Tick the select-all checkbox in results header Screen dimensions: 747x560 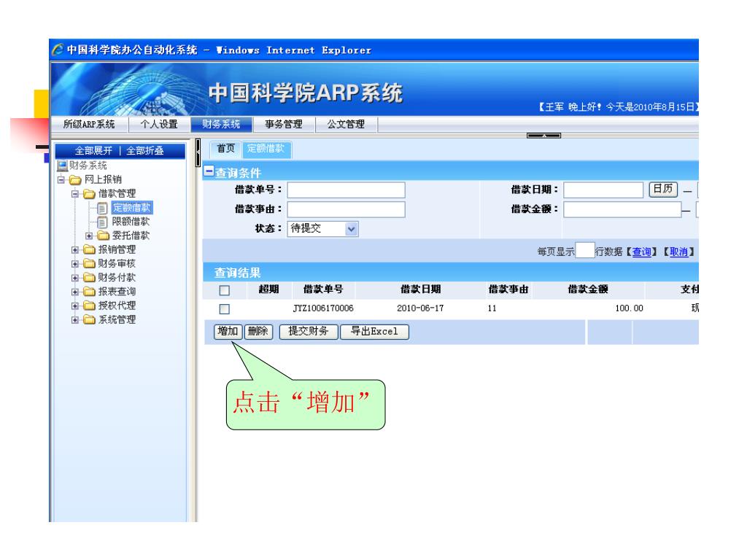pyautogui.click(x=225, y=290)
